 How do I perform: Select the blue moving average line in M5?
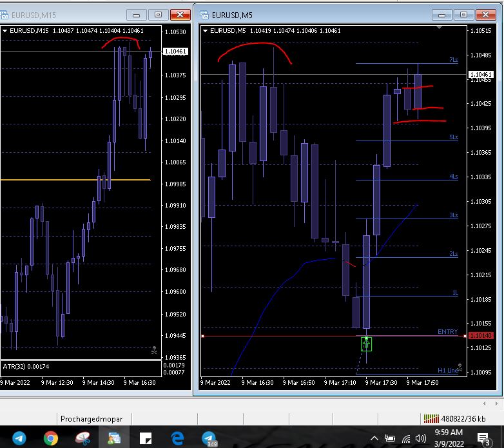pyautogui.click(x=283, y=283)
